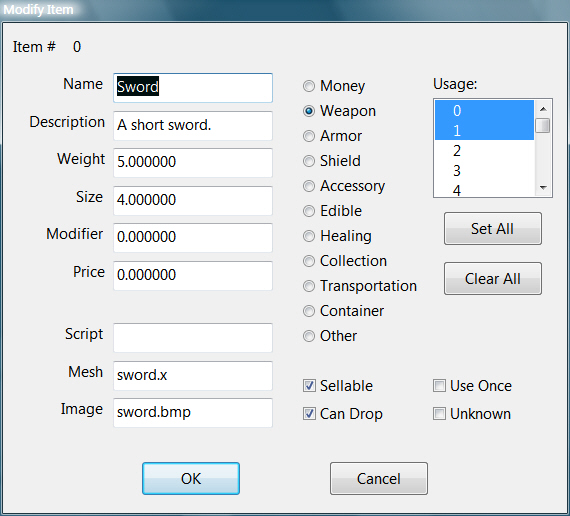Focus the Size input field
The height and width of the screenshot is (516, 570).
click(193, 200)
